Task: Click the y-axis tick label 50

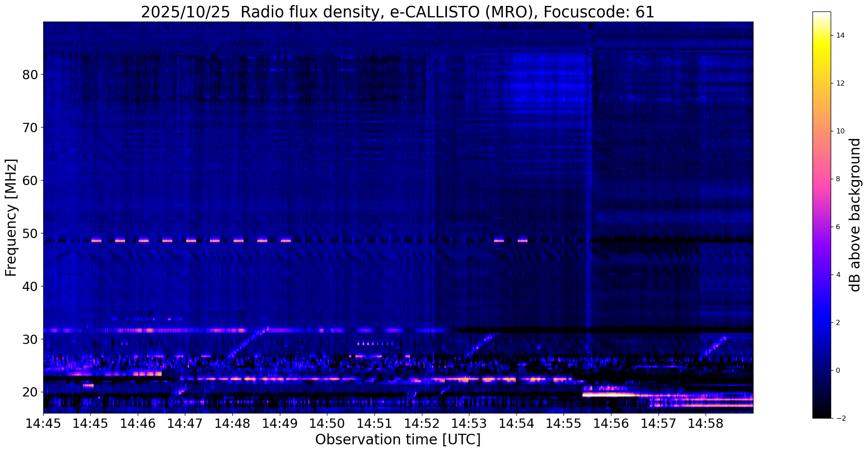Action: [30, 233]
